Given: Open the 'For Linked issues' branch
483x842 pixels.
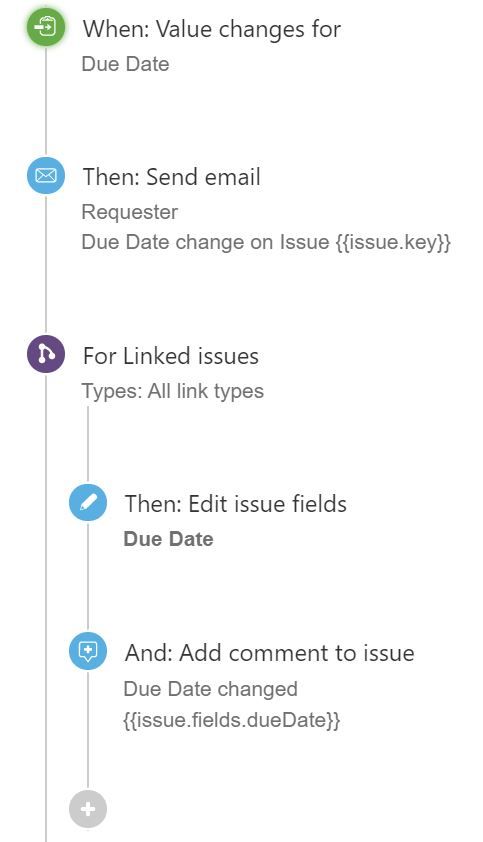Looking at the screenshot, I should pos(171,356).
